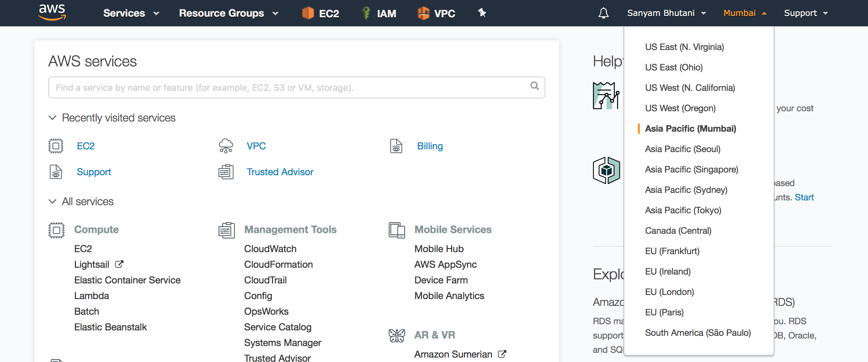The height and width of the screenshot is (362, 868).
Task: Open Elastic Beanstalk link
Action: coord(110,327)
